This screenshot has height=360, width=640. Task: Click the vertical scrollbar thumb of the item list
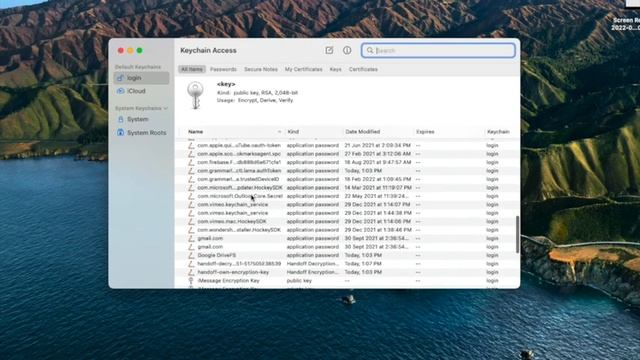[517, 234]
